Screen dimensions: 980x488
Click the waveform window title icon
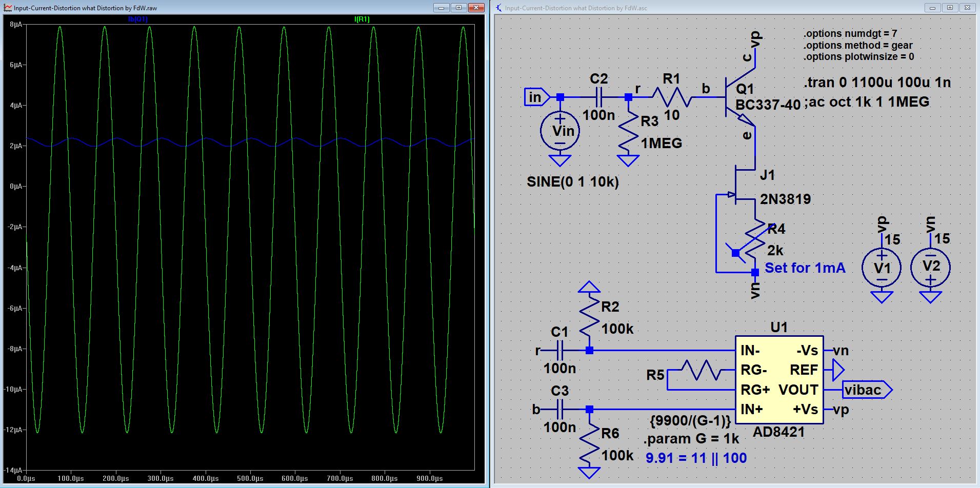click(8, 8)
